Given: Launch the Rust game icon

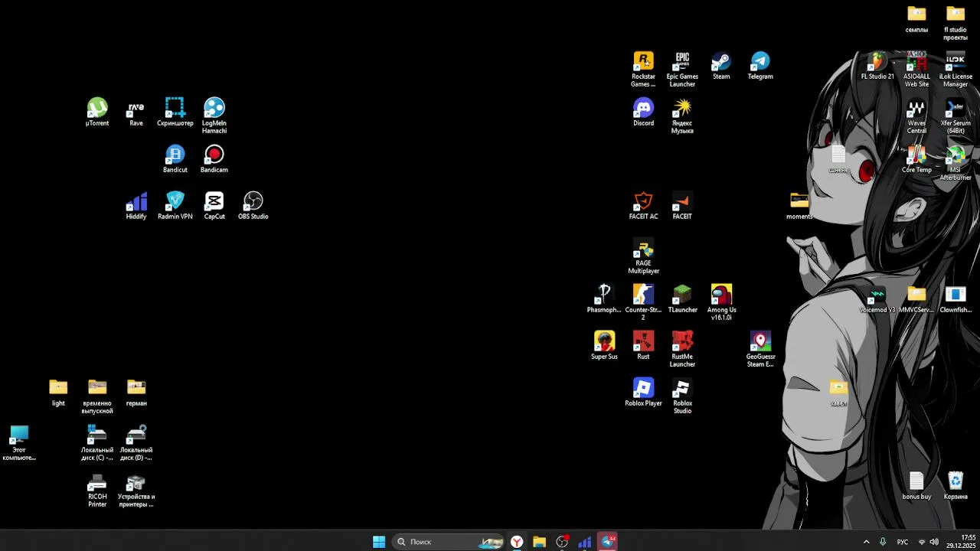Looking at the screenshot, I should [x=643, y=345].
